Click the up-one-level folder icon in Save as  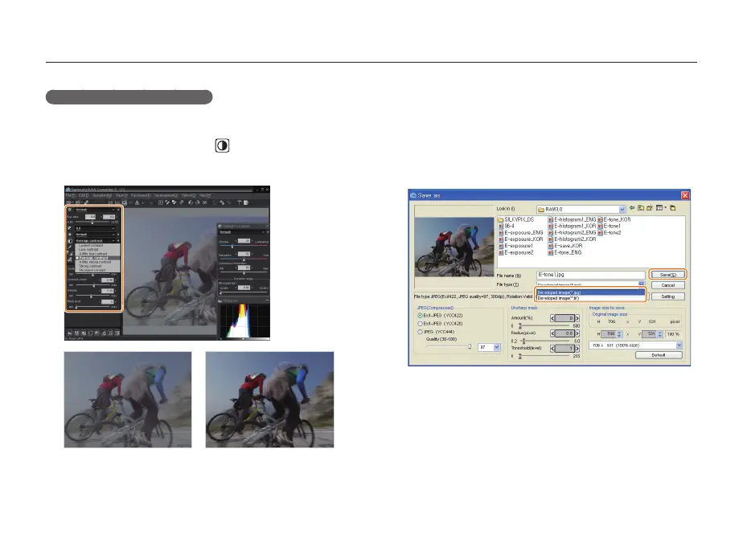coord(641,208)
